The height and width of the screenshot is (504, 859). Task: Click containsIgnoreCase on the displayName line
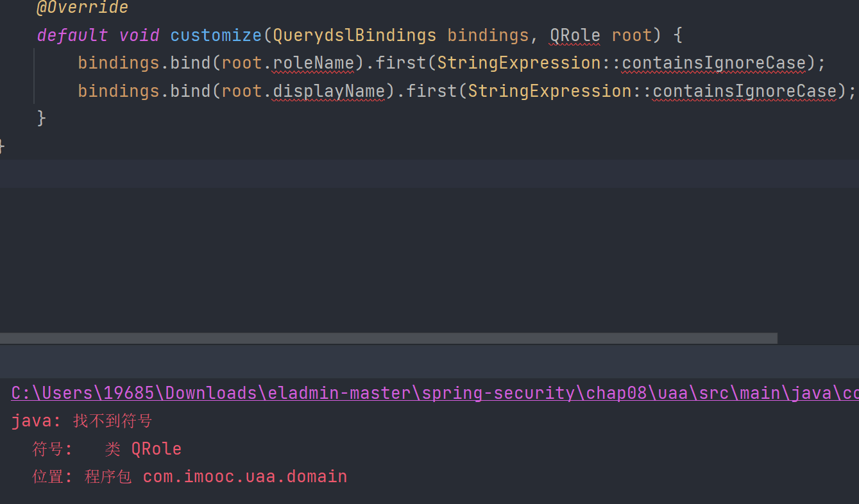coord(745,91)
